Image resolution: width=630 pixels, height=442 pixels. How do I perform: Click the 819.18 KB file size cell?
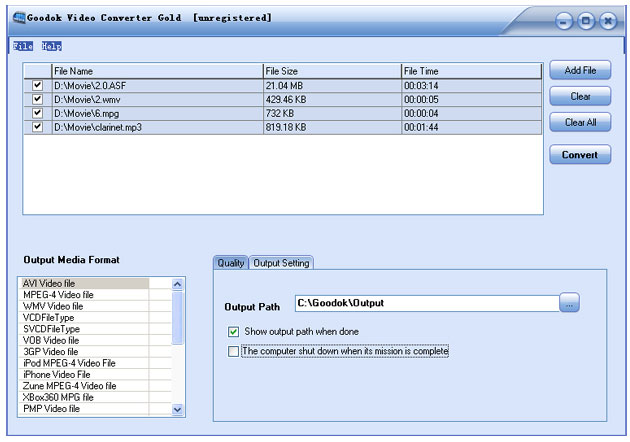332,127
